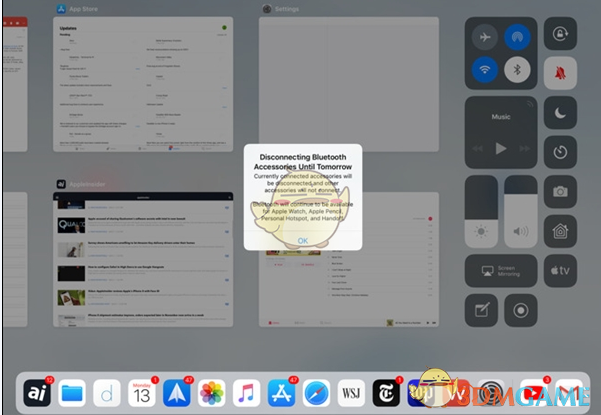Select AppleInsider icon above its card
The width and height of the screenshot is (601, 415).
point(61,184)
